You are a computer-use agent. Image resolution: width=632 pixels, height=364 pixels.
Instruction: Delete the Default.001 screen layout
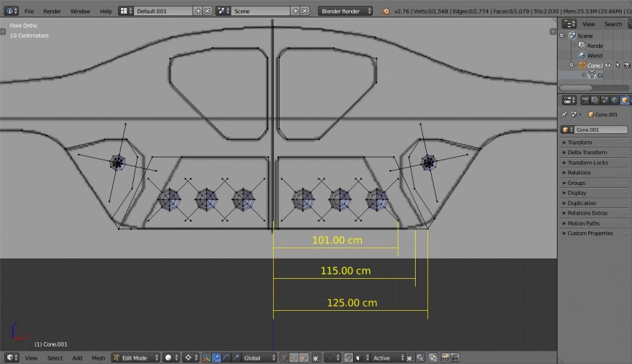[x=208, y=11]
